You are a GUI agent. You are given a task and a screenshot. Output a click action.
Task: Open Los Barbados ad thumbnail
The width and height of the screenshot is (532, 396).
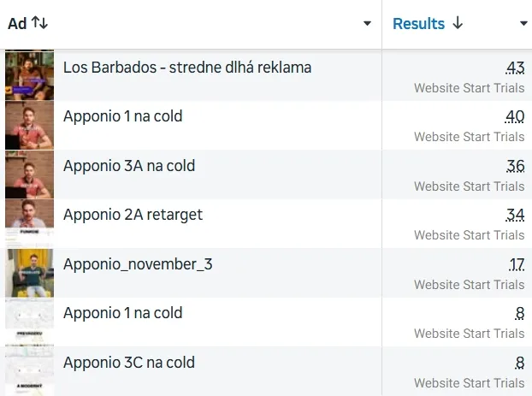pos(30,75)
